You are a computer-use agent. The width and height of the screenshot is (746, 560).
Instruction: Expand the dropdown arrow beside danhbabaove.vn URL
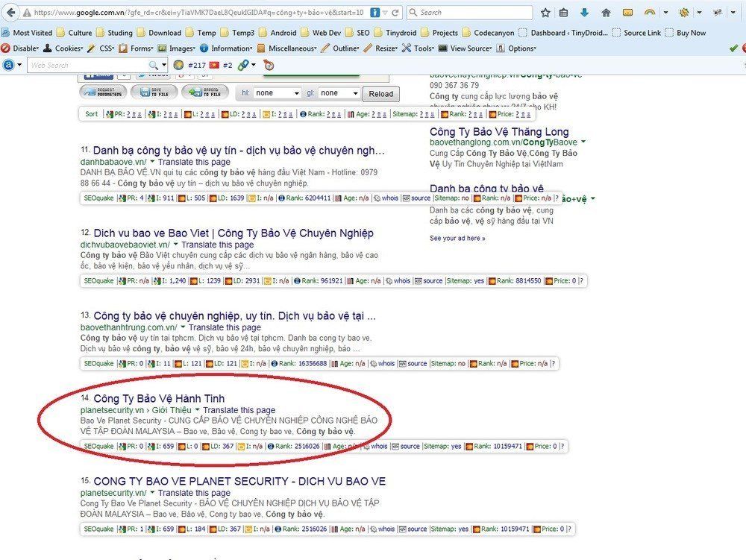[152, 162]
